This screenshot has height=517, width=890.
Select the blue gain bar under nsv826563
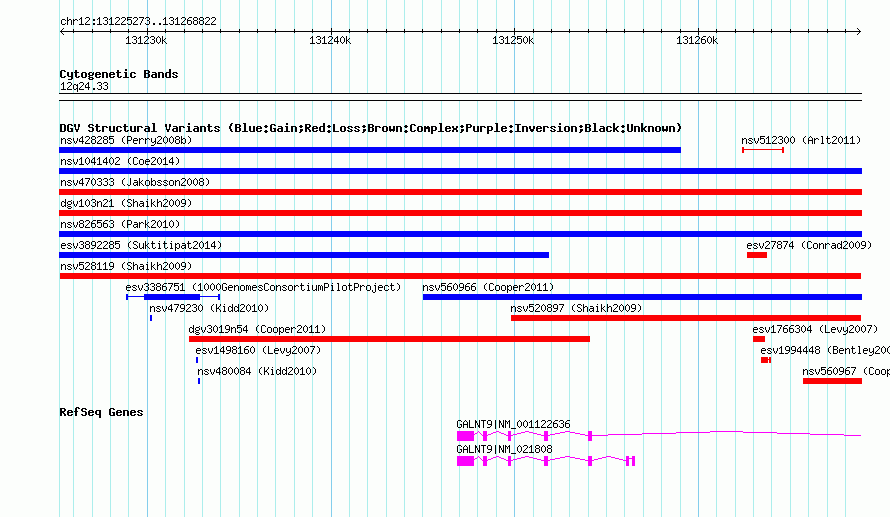(x=460, y=234)
